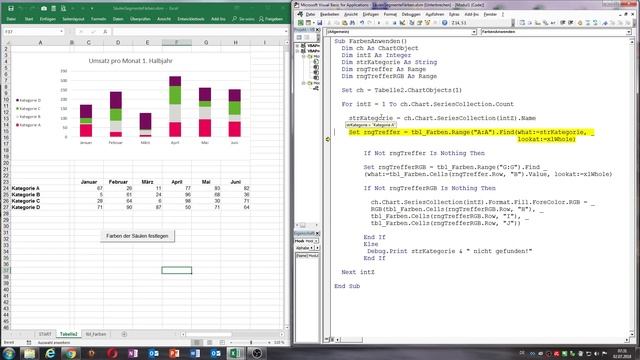Open the Extras menu in VBA editor

(454, 14)
